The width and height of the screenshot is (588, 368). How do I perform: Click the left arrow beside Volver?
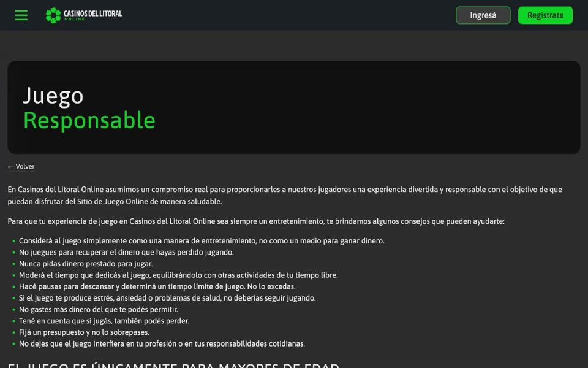tap(11, 167)
